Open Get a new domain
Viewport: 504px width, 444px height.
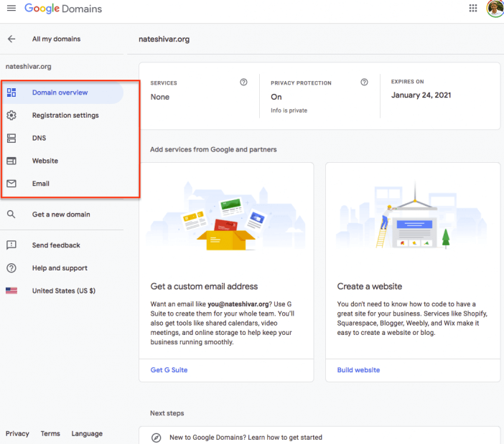[x=62, y=214]
